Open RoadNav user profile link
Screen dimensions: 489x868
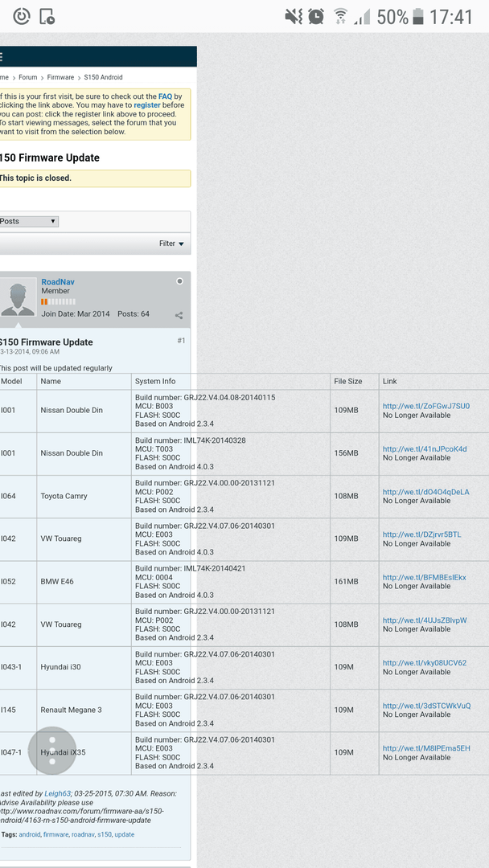point(58,282)
